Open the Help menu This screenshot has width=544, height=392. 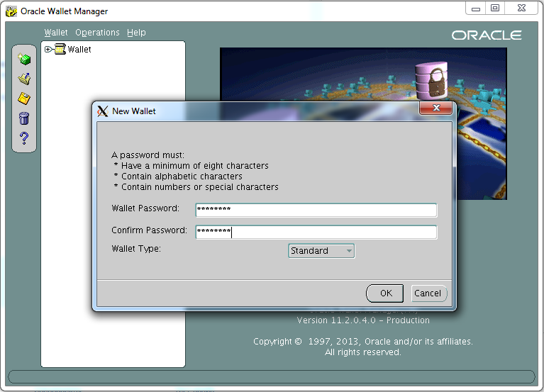pyautogui.click(x=136, y=33)
